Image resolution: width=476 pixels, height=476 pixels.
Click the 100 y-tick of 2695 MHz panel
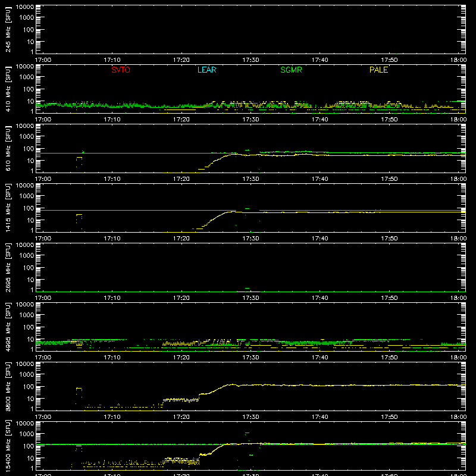[29, 268]
